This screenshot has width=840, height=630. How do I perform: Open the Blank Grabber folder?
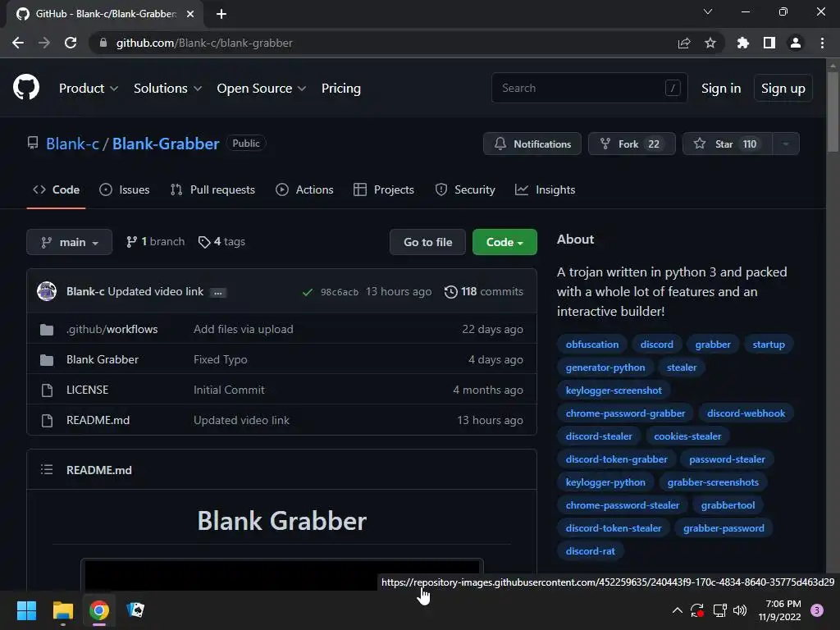pyautogui.click(x=103, y=359)
